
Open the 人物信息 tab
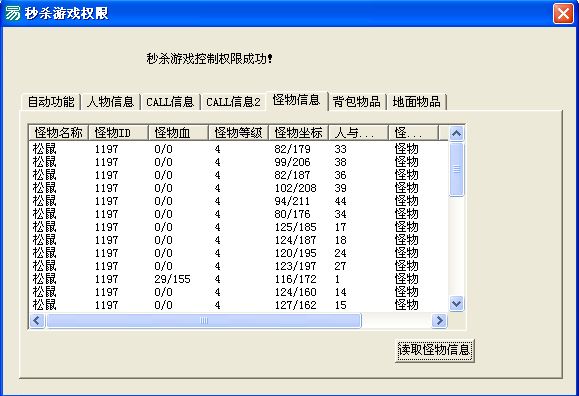(x=110, y=102)
